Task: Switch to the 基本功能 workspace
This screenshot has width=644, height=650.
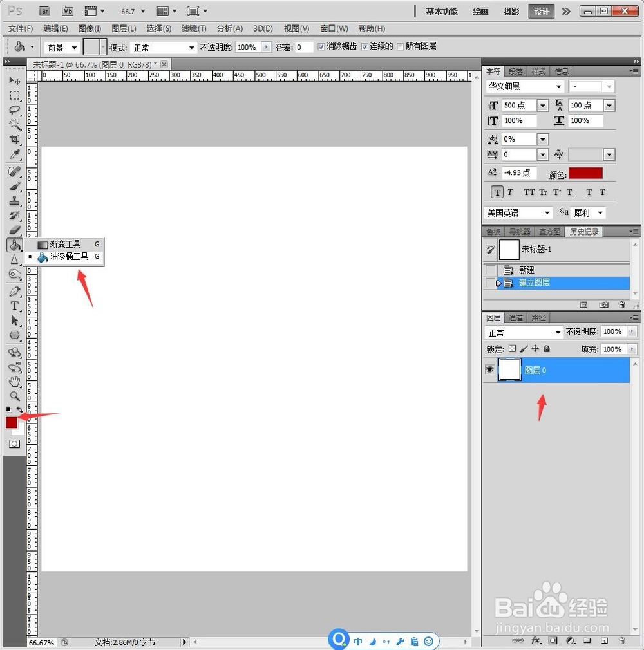Action: point(441,12)
